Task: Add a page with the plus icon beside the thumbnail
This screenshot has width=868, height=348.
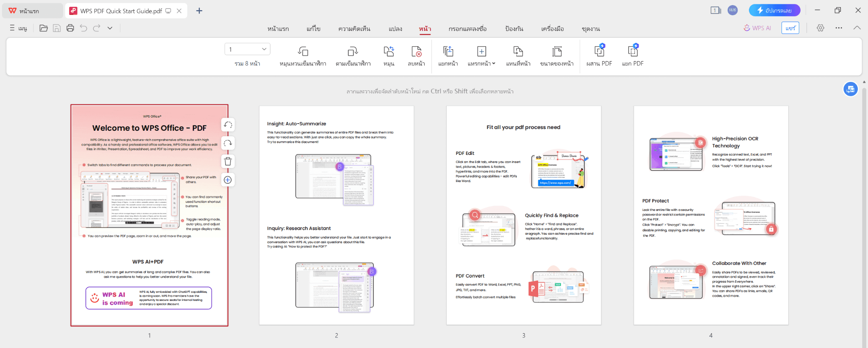Action: pyautogui.click(x=228, y=180)
